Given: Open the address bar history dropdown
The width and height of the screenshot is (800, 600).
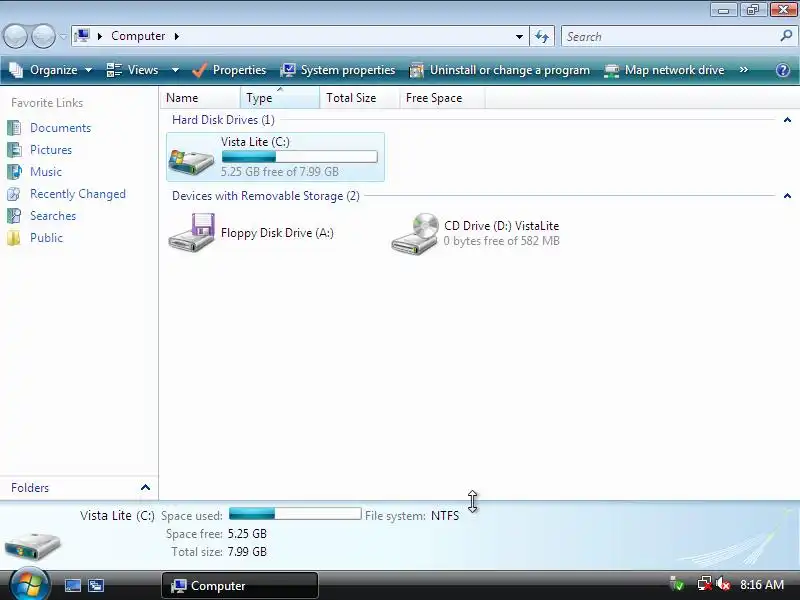Looking at the screenshot, I should [519, 37].
